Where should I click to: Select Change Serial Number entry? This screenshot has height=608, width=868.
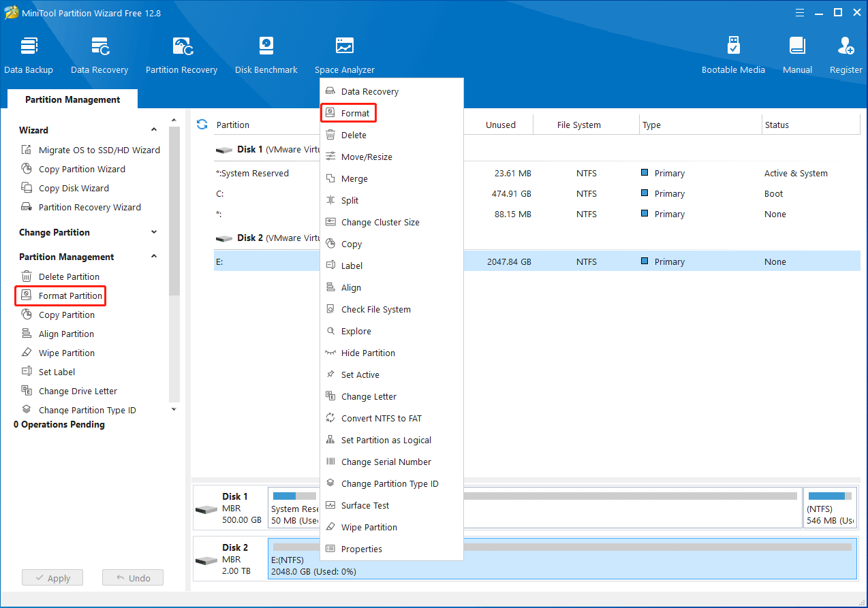click(392, 462)
